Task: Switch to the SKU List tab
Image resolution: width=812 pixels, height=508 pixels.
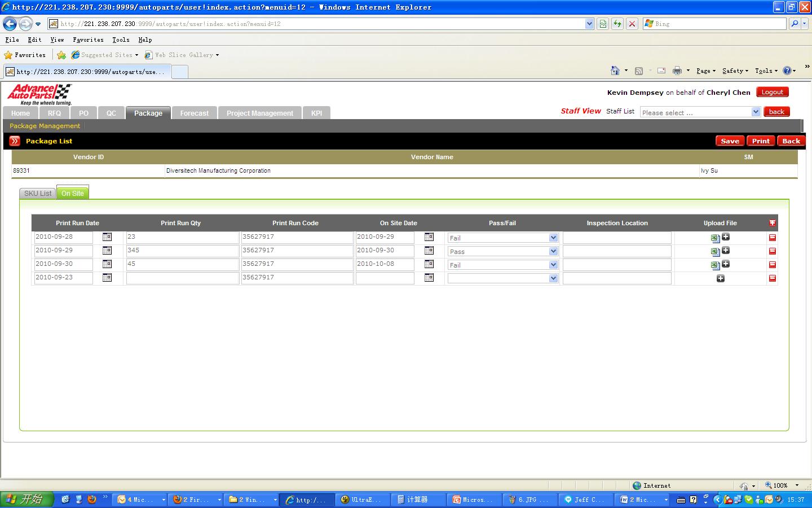Action: (38, 194)
